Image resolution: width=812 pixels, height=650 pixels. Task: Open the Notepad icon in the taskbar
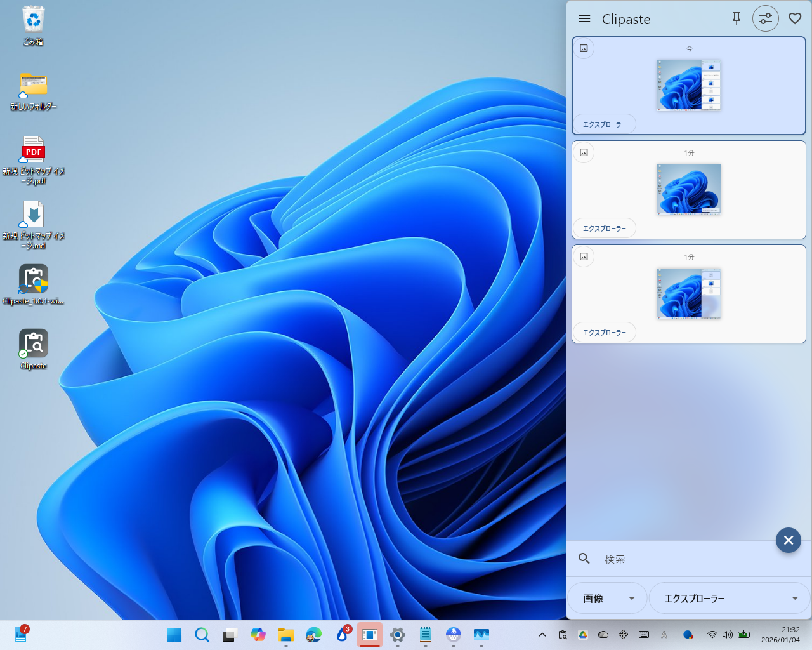coord(426,635)
